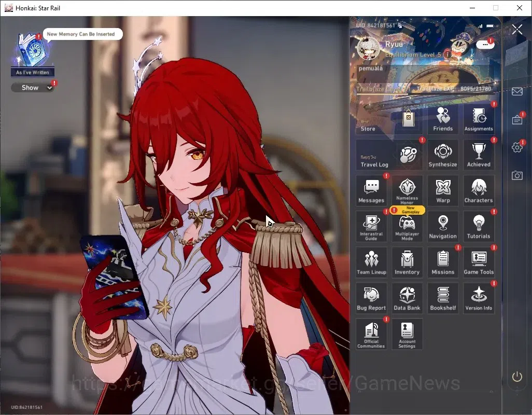
Task: Open the Synthesize menu
Action: [x=443, y=155]
